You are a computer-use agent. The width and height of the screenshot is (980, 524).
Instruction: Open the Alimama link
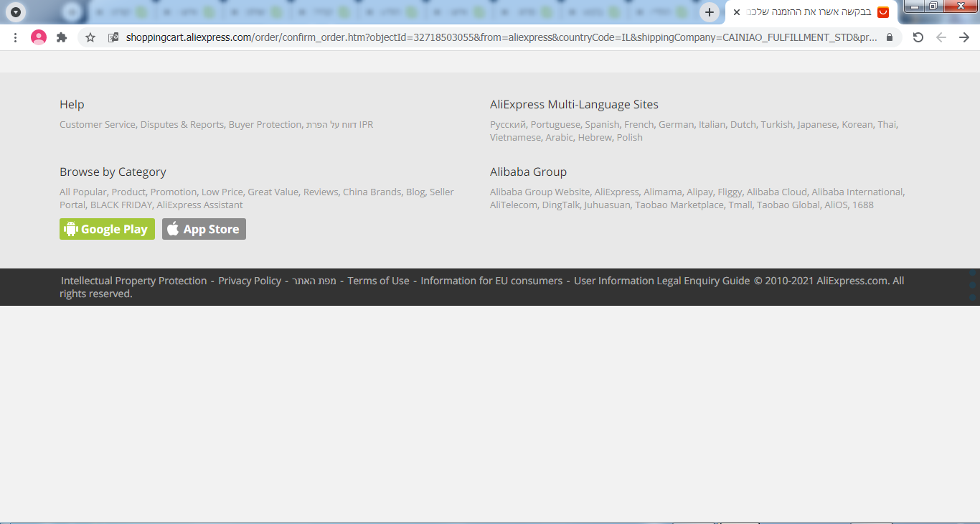point(663,192)
